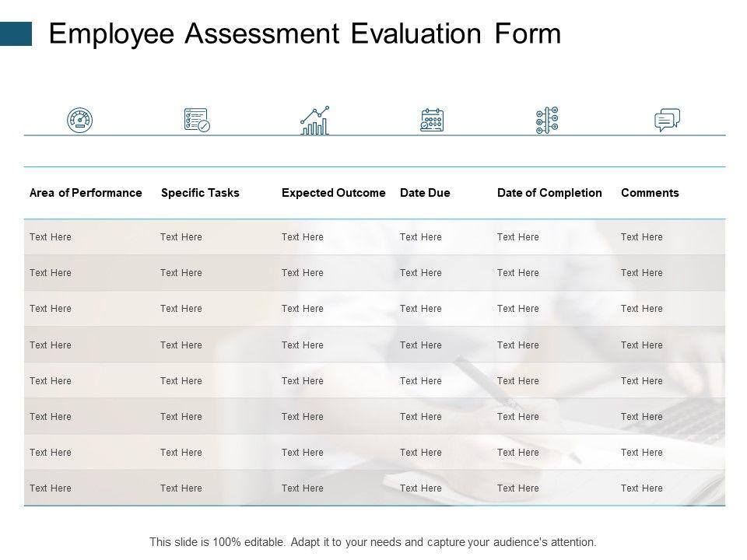Image resolution: width=747 pixels, height=560 pixels.
Task: Click the chat bubbles comments icon
Action: [667, 121]
